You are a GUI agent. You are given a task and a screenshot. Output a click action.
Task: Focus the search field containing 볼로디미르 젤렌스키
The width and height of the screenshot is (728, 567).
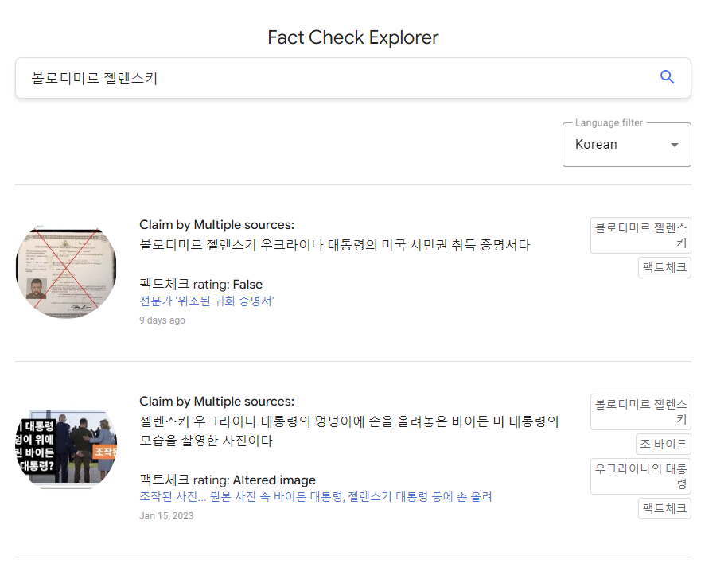click(352, 78)
